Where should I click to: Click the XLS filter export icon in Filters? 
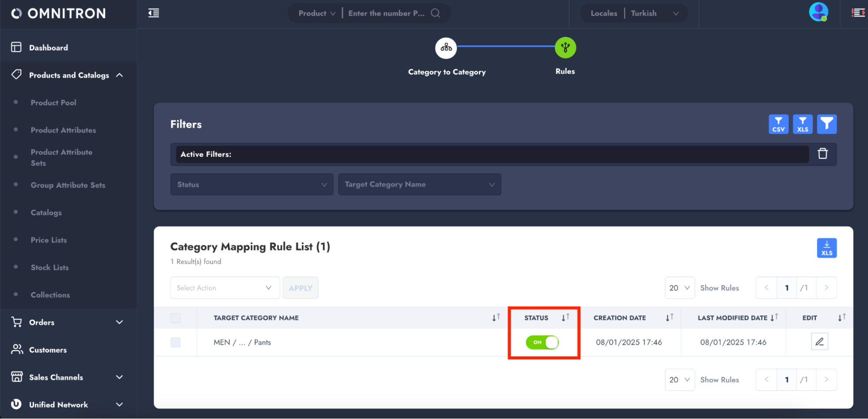(802, 124)
